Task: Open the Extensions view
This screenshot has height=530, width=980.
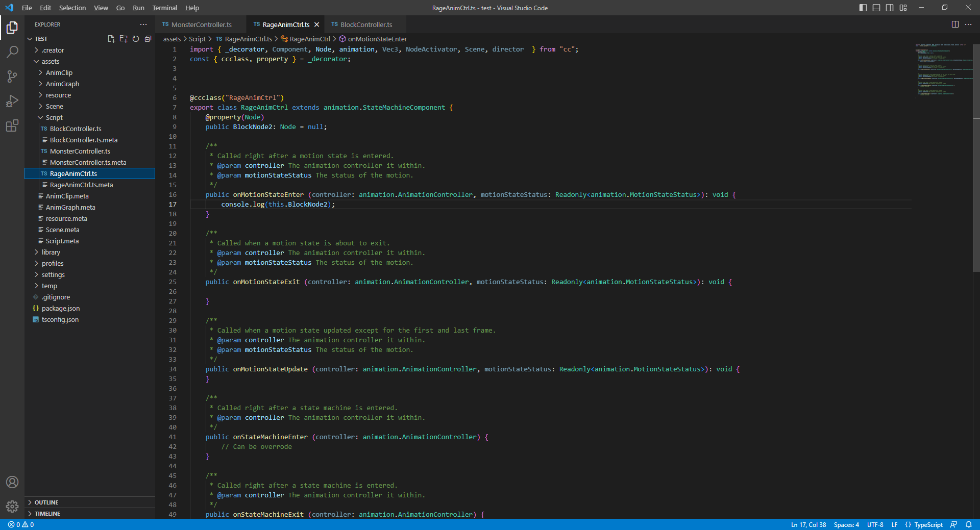Action: (12, 125)
